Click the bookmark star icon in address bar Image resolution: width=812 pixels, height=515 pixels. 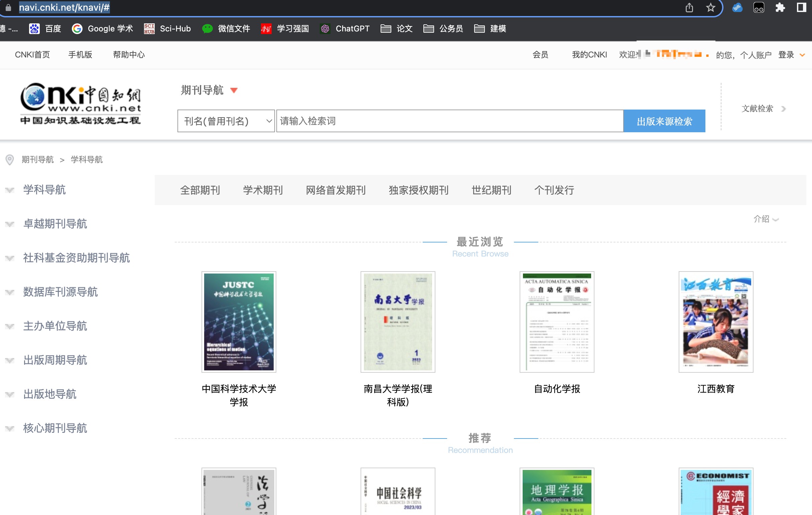(x=710, y=7)
